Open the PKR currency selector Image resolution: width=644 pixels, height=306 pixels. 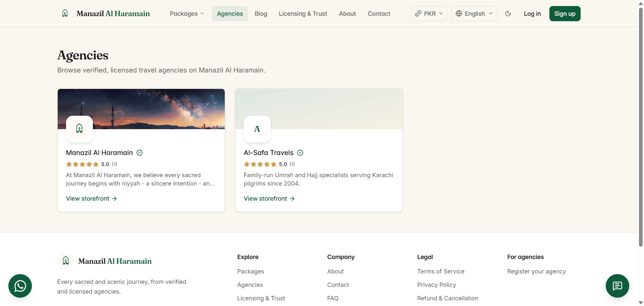click(429, 13)
